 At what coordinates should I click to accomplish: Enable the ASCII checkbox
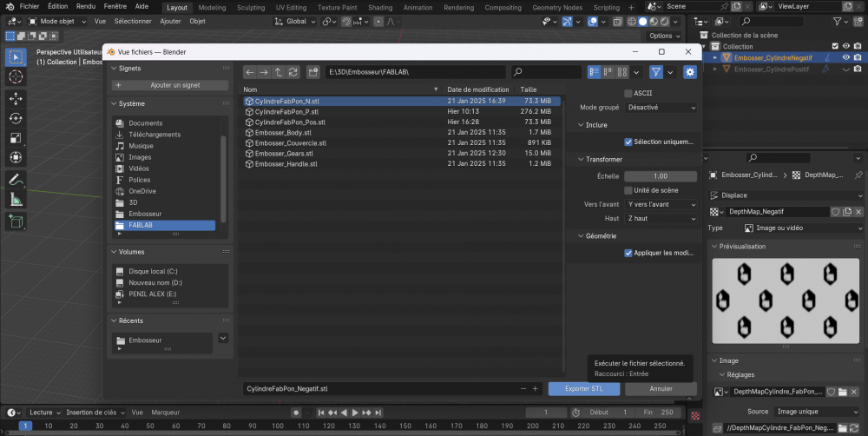pos(628,93)
